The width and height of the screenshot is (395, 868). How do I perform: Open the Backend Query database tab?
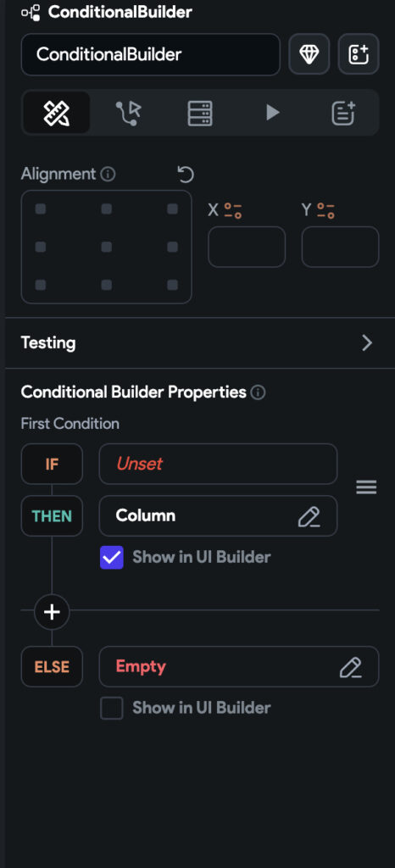[x=200, y=113]
